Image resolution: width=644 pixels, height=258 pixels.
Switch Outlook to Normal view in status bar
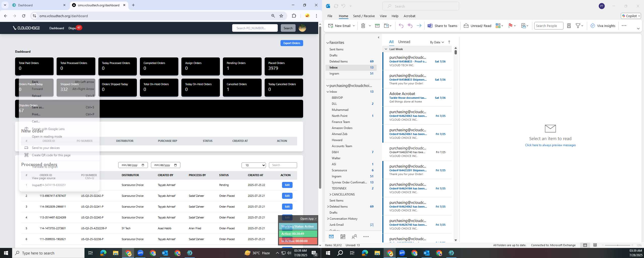[585, 245]
